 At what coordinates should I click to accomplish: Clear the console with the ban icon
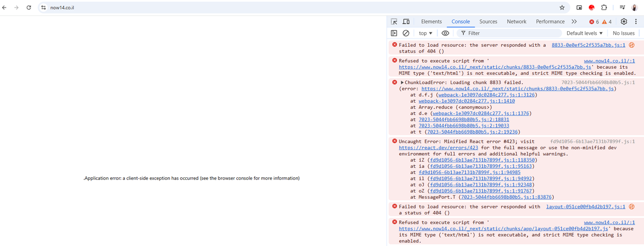tap(406, 33)
